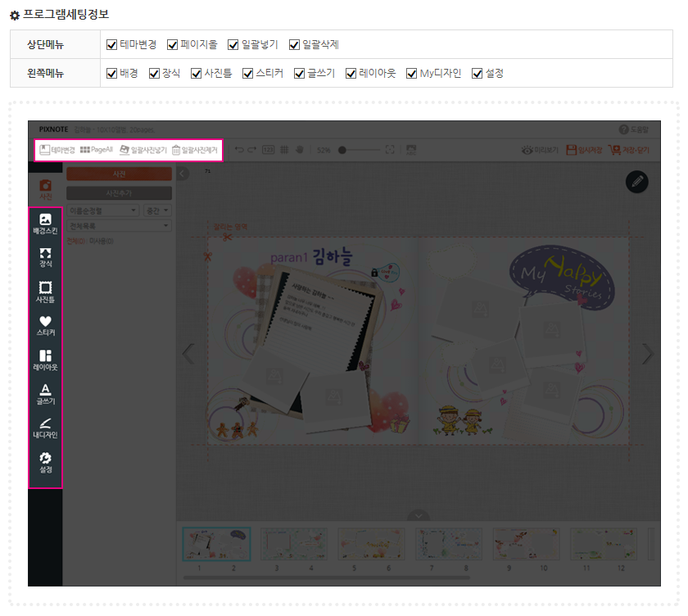Disable the 레이아웃 checkbox
Viewport: 688px width, 616px height.
(x=351, y=74)
